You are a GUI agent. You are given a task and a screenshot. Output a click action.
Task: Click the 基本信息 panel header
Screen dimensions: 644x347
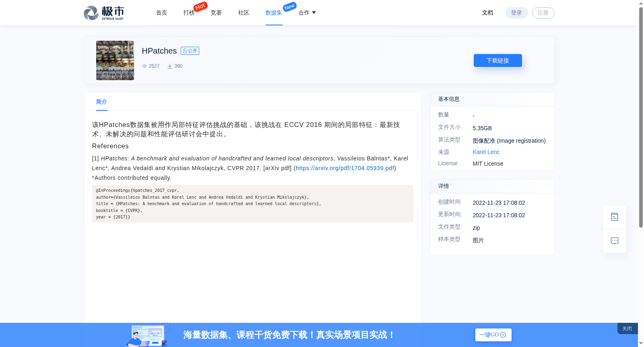492,99
